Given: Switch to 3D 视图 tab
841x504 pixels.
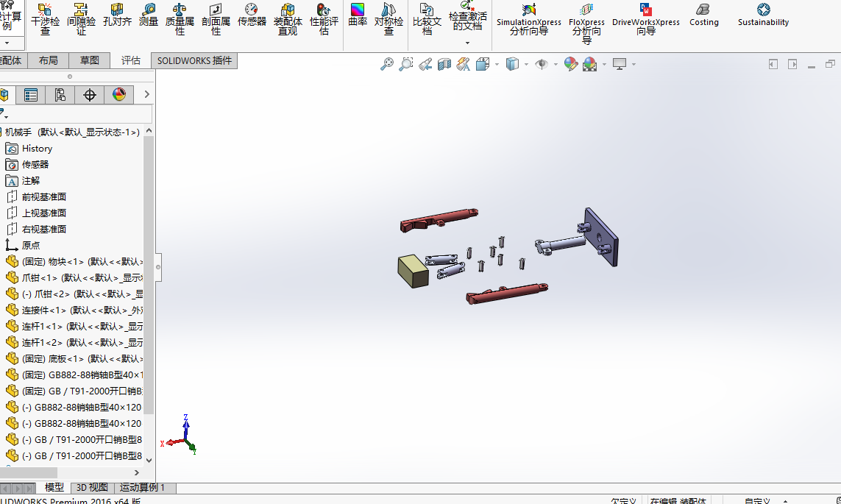Looking at the screenshot, I should 92,487.
